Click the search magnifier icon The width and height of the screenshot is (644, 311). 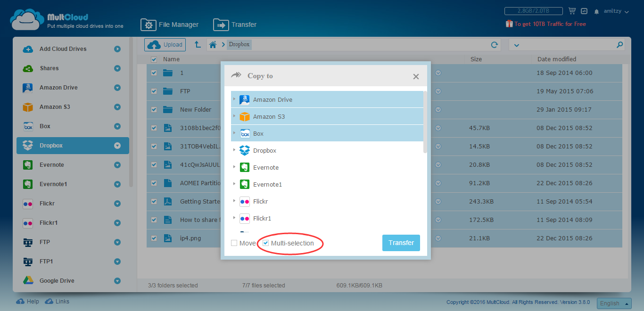pyautogui.click(x=619, y=45)
